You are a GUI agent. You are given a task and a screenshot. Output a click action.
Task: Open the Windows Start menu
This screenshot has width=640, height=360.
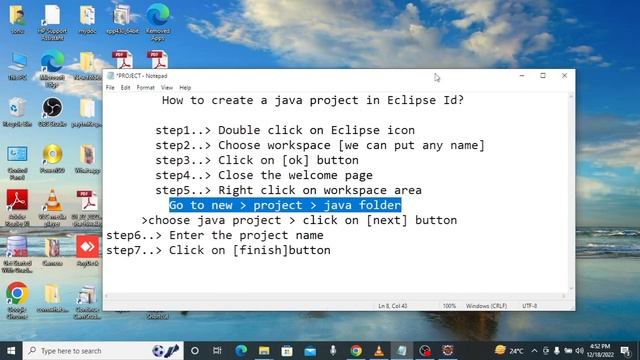11,351
